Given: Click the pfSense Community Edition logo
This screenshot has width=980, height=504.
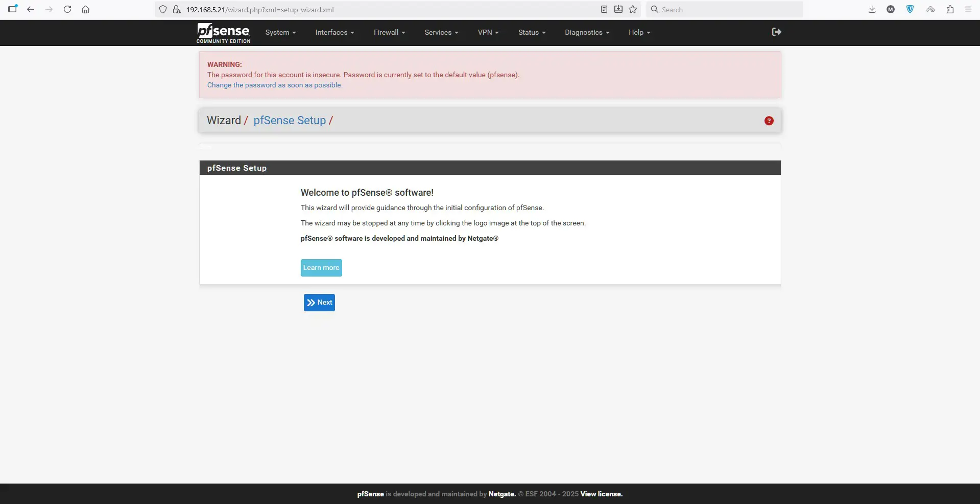Looking at the screenshot, I should [223, 33].
